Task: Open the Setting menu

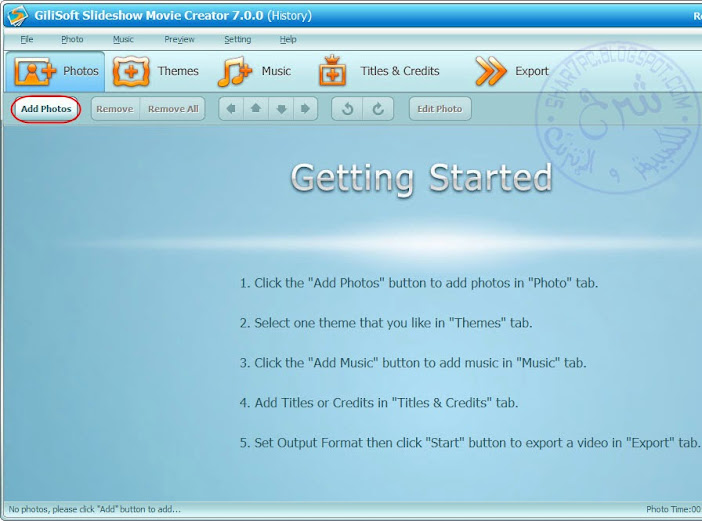Action: 237,39
